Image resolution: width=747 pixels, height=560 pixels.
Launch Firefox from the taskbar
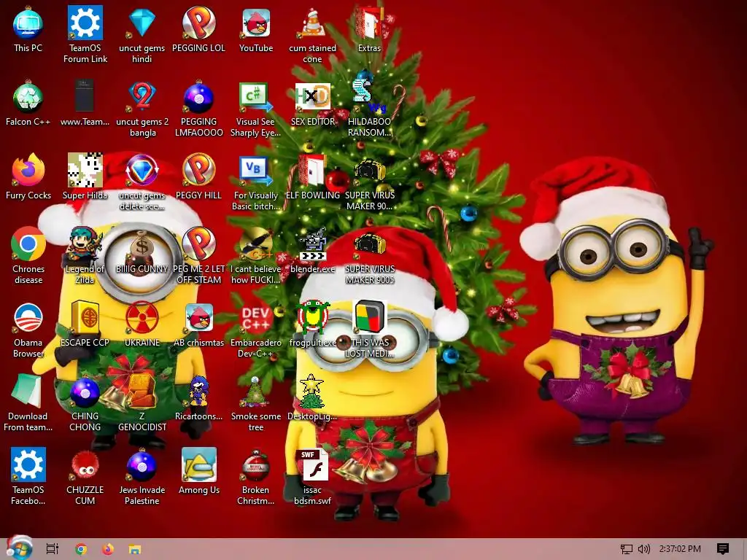[108, 549]
